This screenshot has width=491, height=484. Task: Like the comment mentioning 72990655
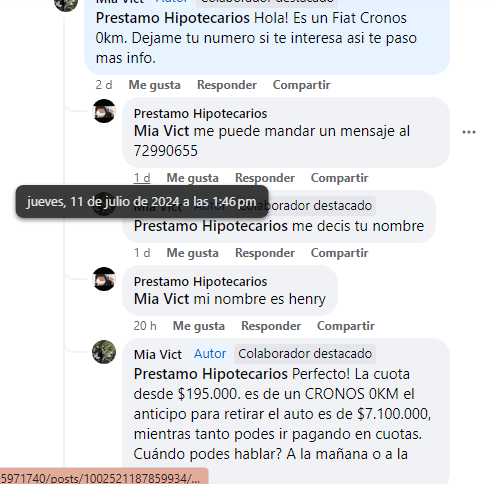pyautogui.click(x=192, y=178)
